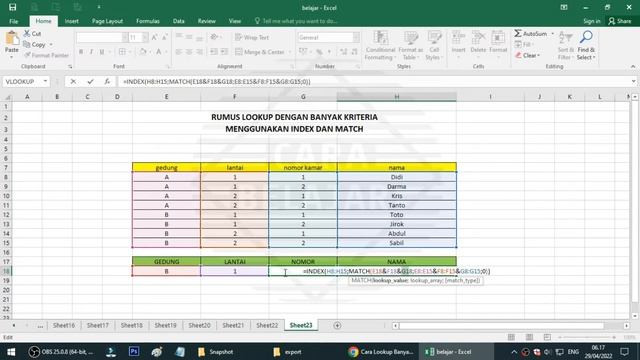This screenshot has width=640, height=360.
Task: Toggle Bold formatting
Action: [x=81, y=52]
